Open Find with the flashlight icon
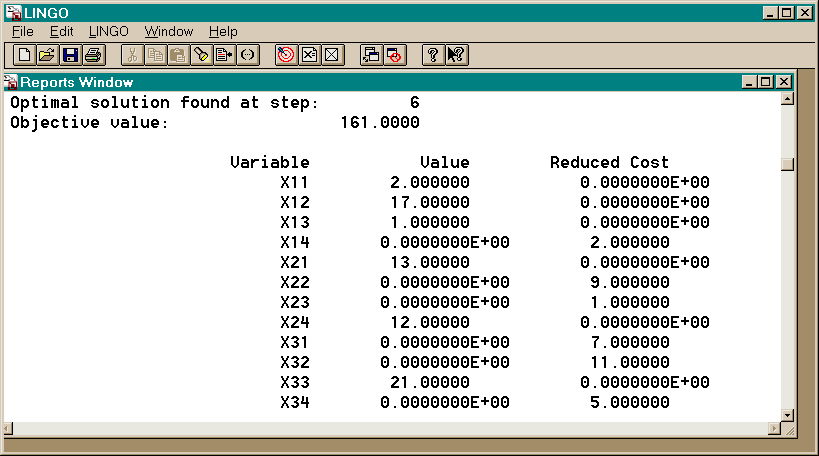 click(201, 55)
